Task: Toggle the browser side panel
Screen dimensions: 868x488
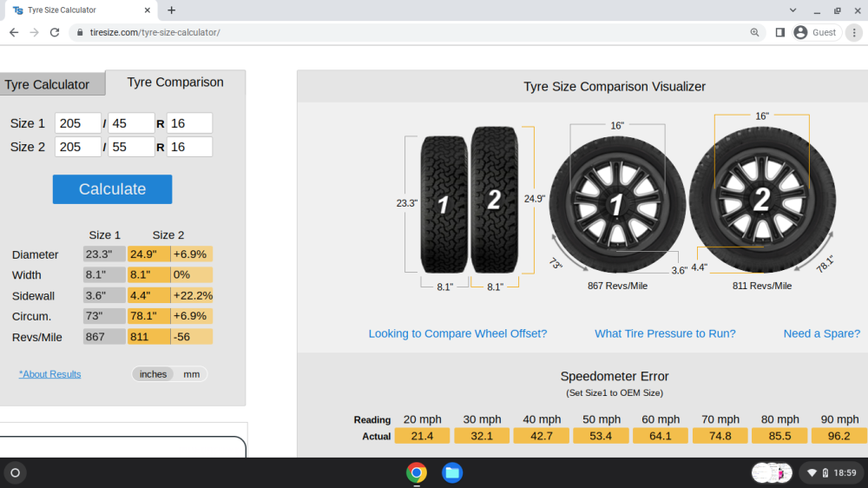Action: click(x=780, y=33)
